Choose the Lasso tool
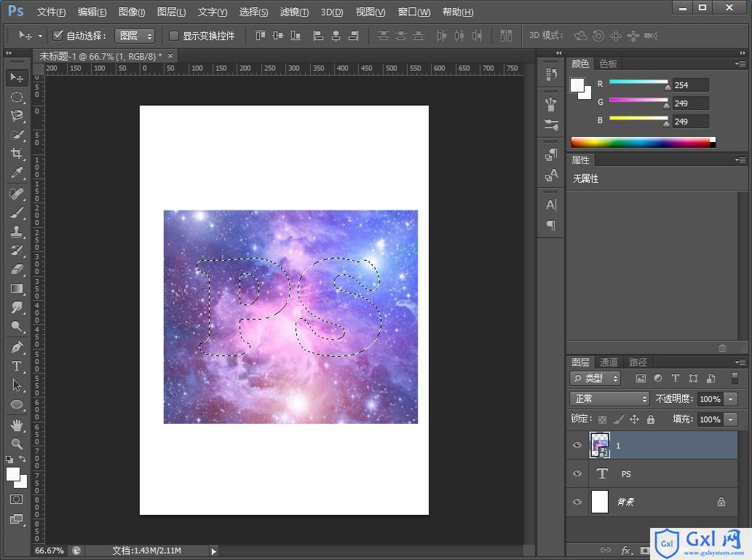Viewport: 752px width, 560px height. (16, 116)
